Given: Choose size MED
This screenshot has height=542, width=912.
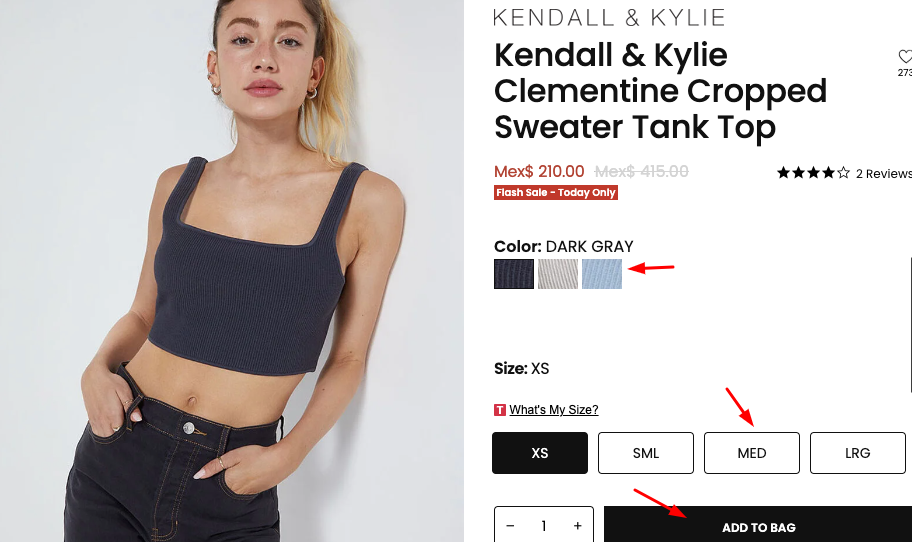Looking at the screenshot, I should click(x=751, y=453).
